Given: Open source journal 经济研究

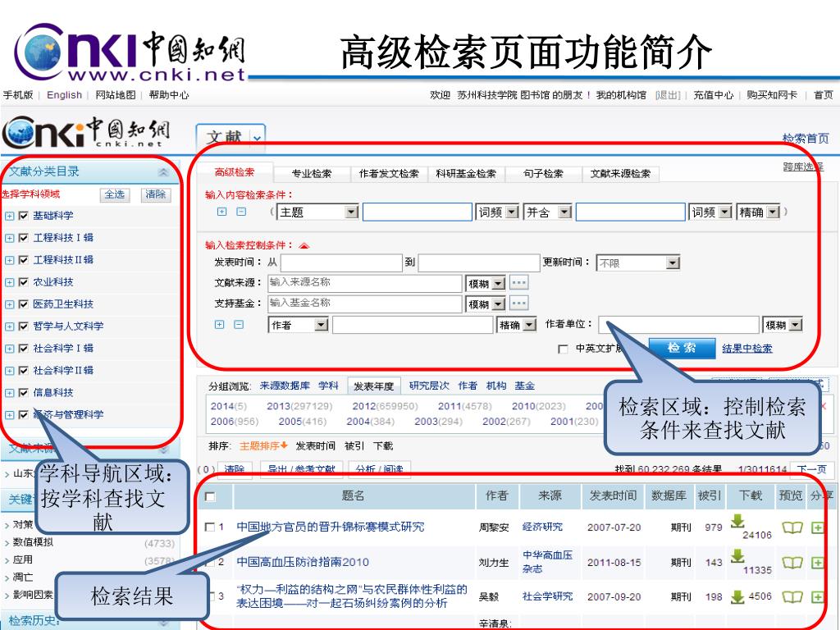Looking at the screenshot, I should [543, 527].
